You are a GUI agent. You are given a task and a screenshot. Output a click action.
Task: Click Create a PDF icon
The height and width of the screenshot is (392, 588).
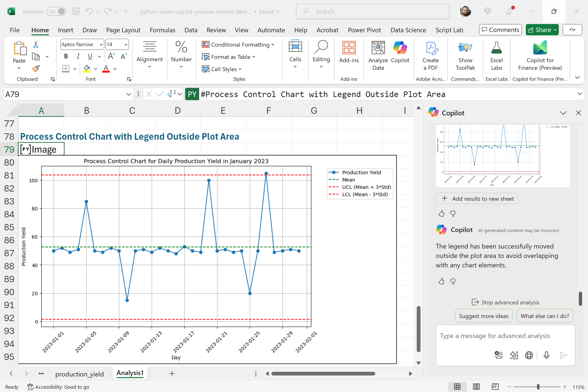tap(430, 56)
